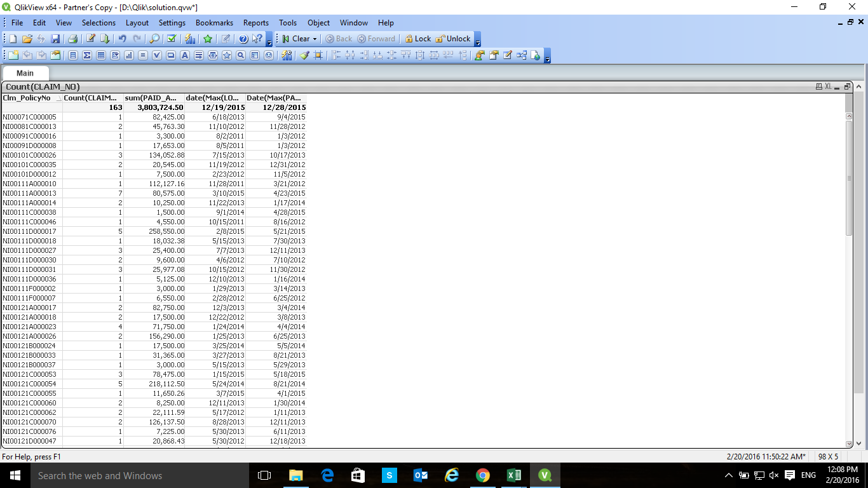868x488 pixels.
Task: Click the Open document folder icon
Action: (x=27, y=39)
